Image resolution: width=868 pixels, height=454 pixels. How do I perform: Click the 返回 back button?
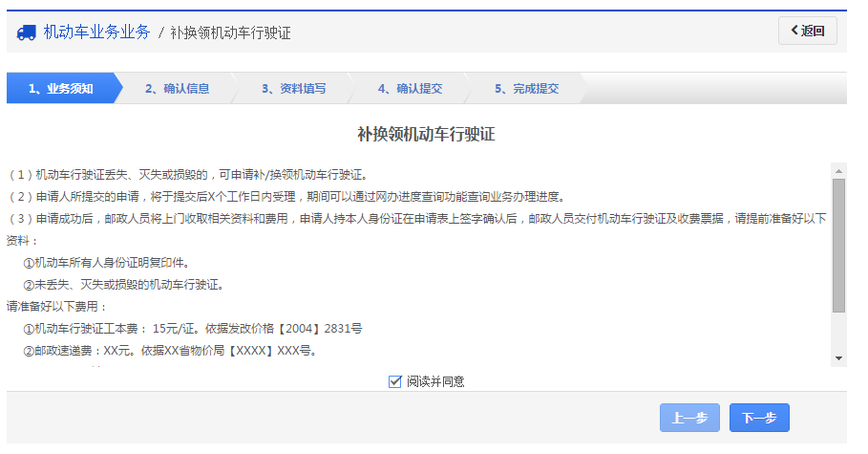point(807,31)
